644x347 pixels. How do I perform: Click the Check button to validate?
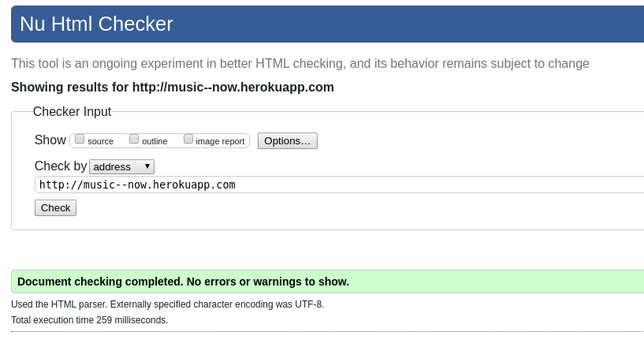(x=55, y=208)
